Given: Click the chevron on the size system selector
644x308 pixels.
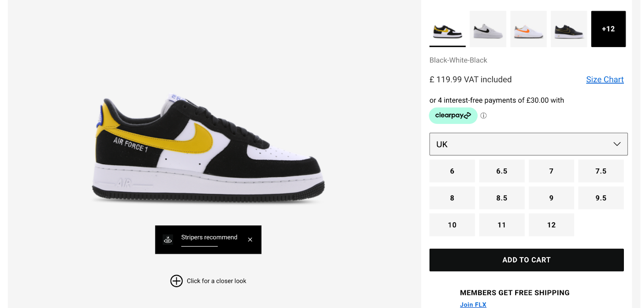Looking at the screenshot, I should coord(617,144).
